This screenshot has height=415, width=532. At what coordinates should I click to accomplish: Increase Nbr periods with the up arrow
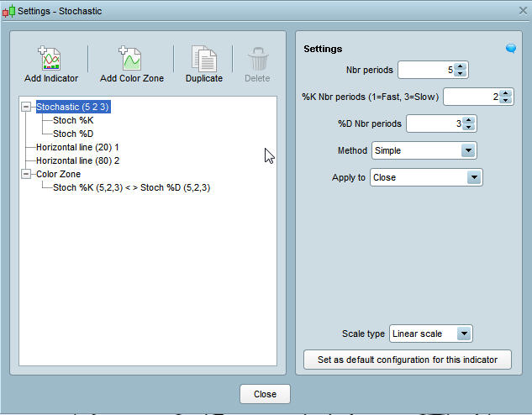460,66
